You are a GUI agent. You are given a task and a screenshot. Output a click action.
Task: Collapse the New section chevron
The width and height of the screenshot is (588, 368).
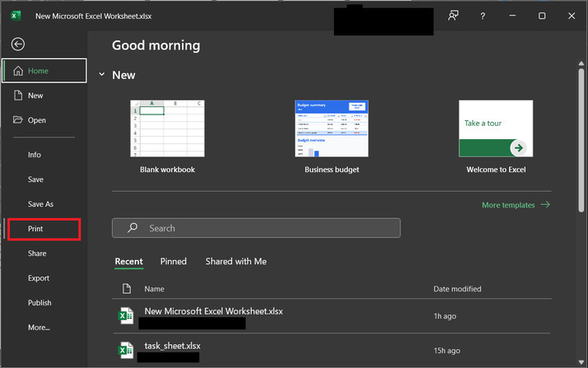click(101, 75)
